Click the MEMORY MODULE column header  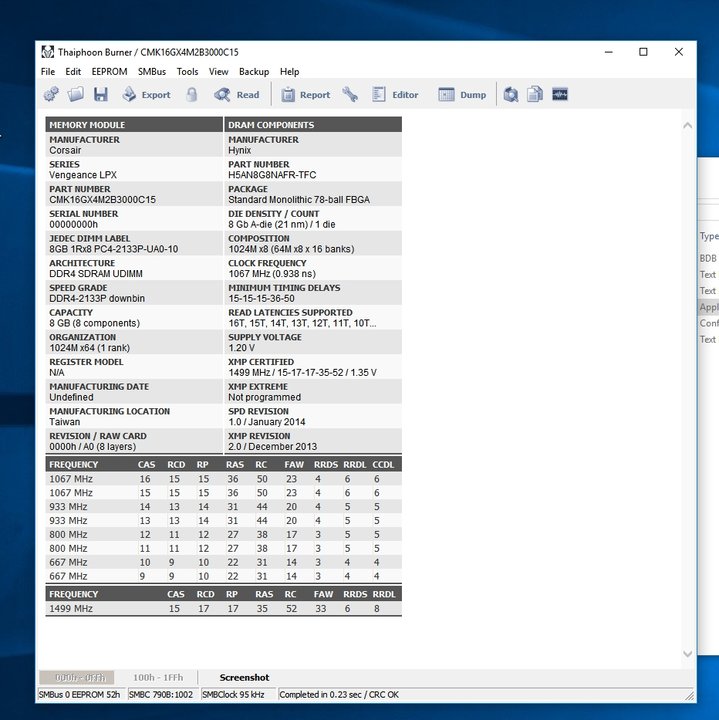pos(134,125)
